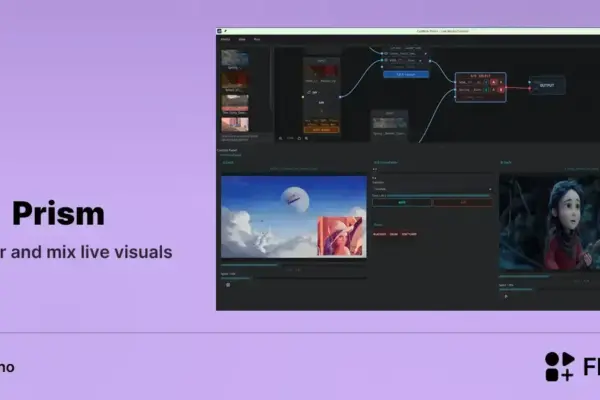This screenshot has width=600, height=400.
Task: Click the B deck playback progress bar
Action: pos(549,276)
